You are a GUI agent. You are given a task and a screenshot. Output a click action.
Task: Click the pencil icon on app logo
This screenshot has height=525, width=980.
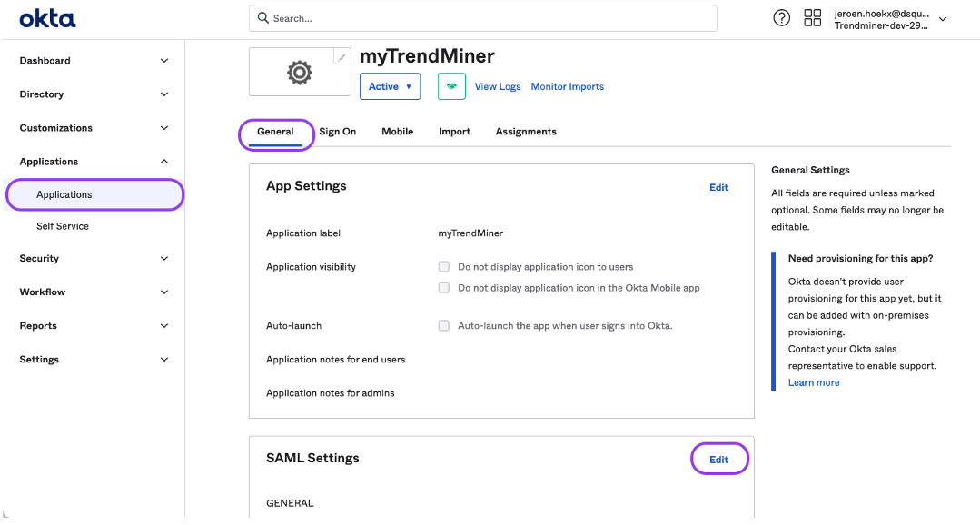point(342,57)
